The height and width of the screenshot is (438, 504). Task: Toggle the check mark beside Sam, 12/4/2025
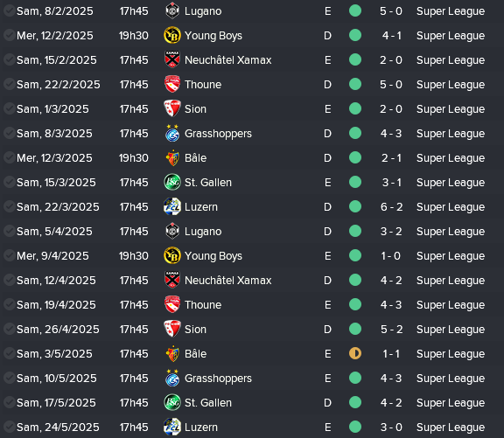(9, 280)
